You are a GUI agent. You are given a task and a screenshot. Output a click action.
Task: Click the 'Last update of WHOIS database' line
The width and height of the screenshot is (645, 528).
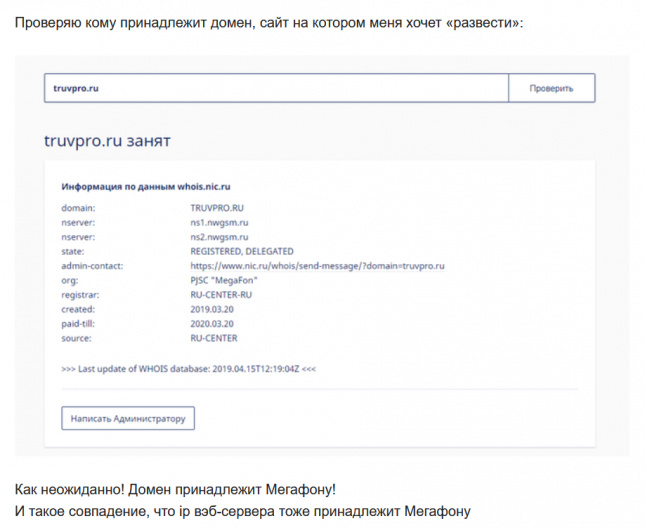189,368
